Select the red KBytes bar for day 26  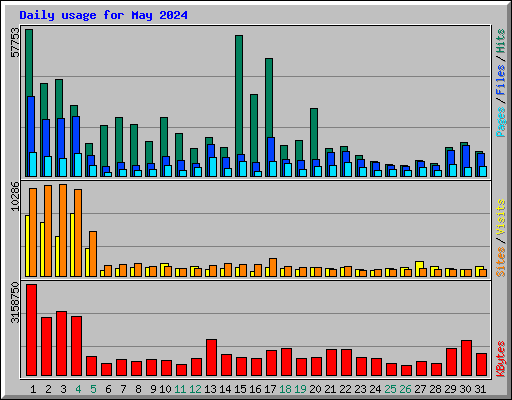pyautogui.click(x=407, y=370)
